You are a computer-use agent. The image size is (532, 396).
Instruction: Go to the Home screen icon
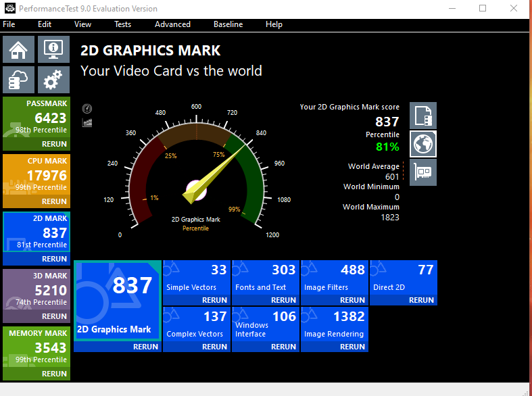(19, 49)
